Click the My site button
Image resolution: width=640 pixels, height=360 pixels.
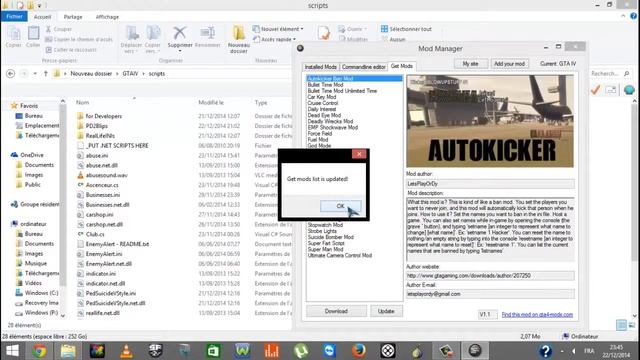(x=471, y=64)
